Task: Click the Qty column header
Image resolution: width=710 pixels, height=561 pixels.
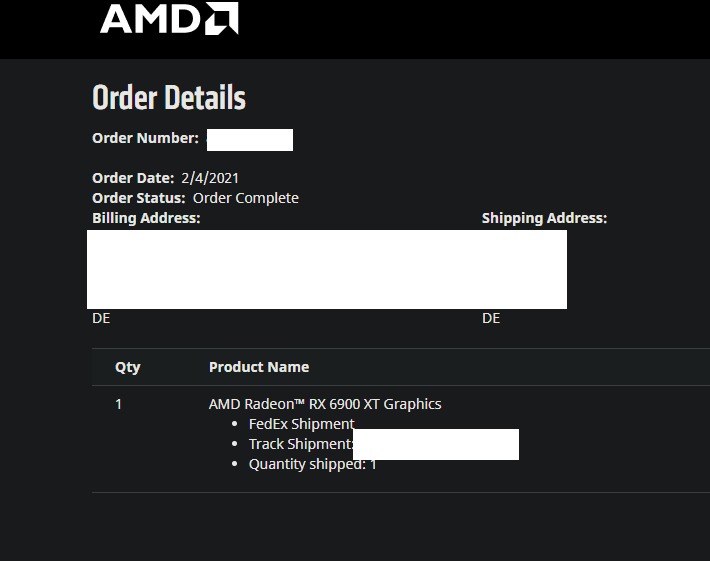Action: [127, 367]
